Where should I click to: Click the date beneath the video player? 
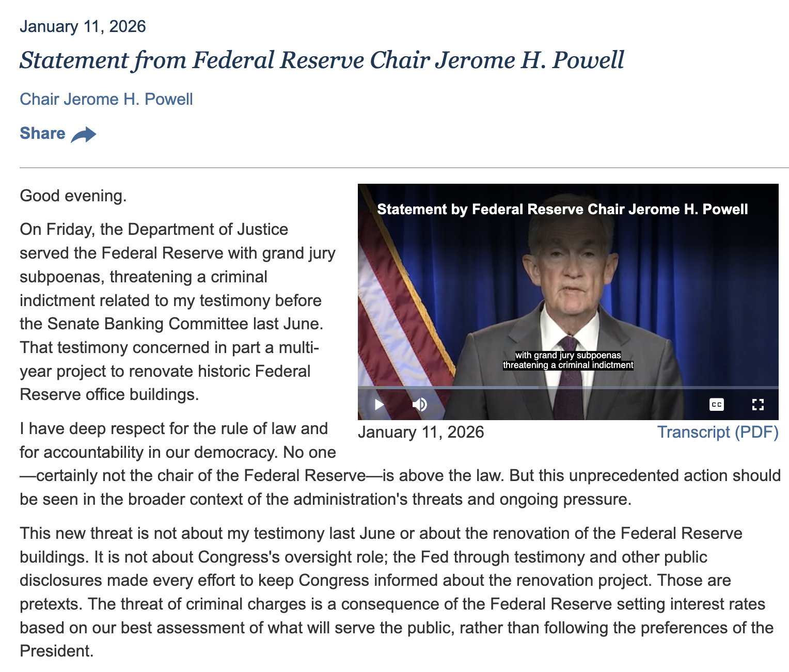pos(421,432)
